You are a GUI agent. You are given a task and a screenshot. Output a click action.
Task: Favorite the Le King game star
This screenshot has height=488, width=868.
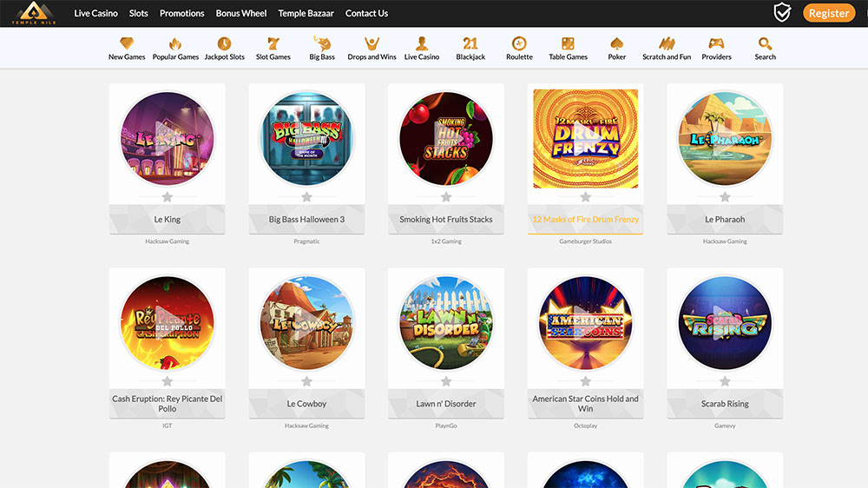168,196
